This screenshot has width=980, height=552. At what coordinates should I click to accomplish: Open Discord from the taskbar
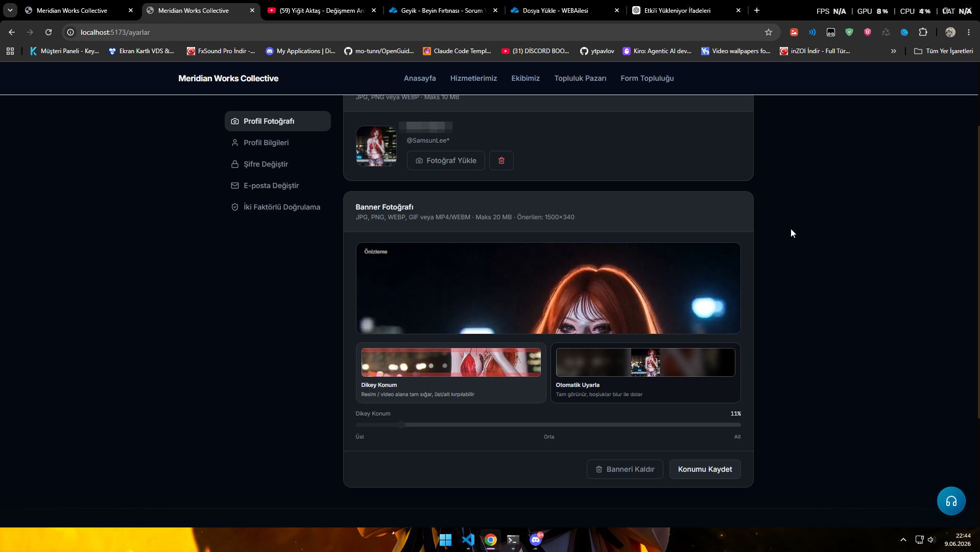coord(535,540)
